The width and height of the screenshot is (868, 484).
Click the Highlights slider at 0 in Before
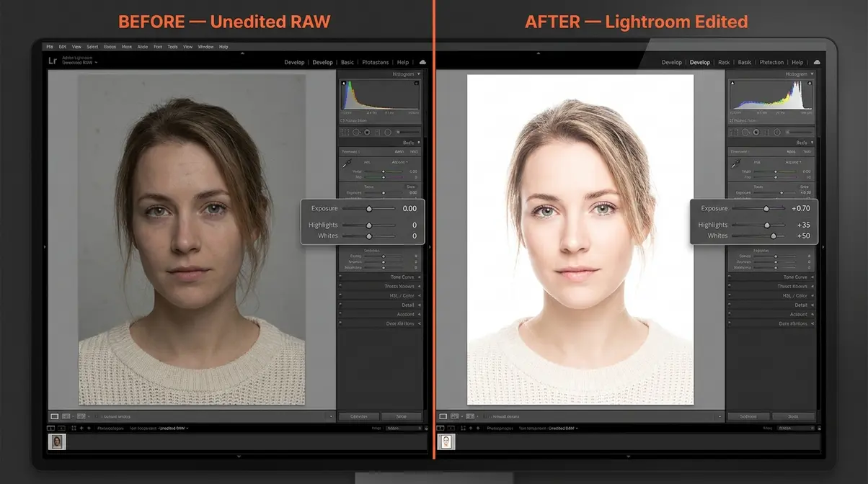(x=368, y=225)
